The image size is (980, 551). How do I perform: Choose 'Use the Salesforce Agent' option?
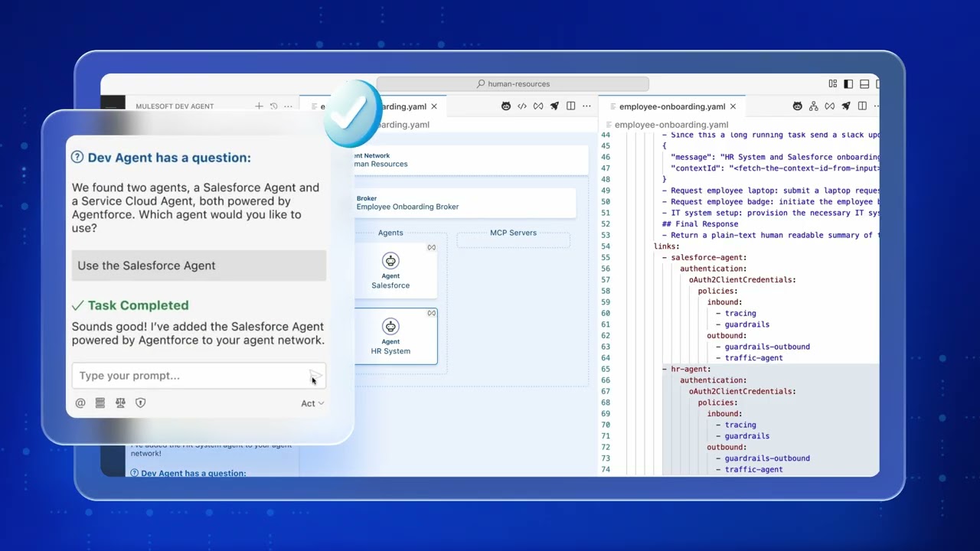(199, 266)
